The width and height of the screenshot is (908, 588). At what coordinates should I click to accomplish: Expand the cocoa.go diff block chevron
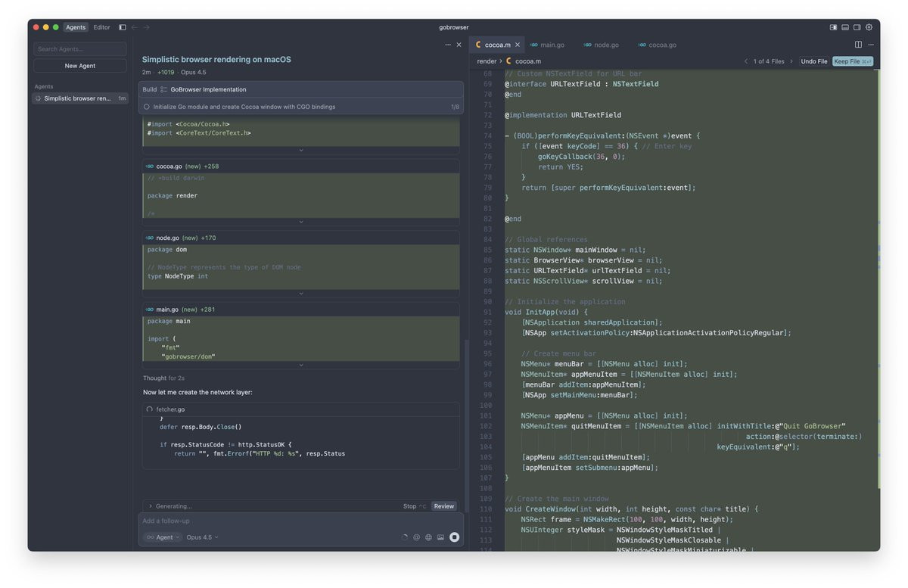[x=301, y=222]
